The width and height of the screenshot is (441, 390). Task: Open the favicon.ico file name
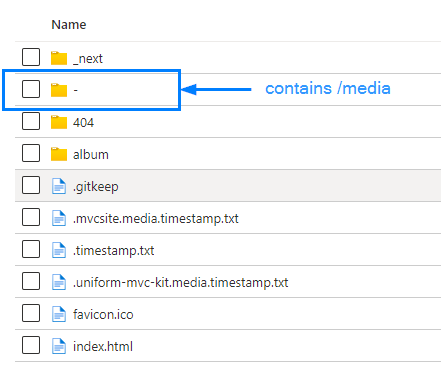tap(103, 314)
